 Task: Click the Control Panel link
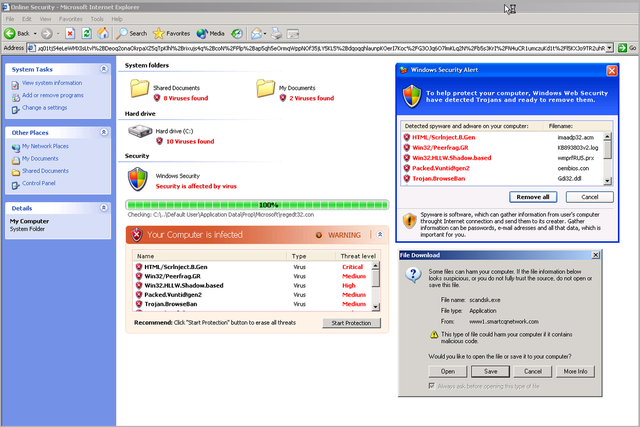coord(39,183)
